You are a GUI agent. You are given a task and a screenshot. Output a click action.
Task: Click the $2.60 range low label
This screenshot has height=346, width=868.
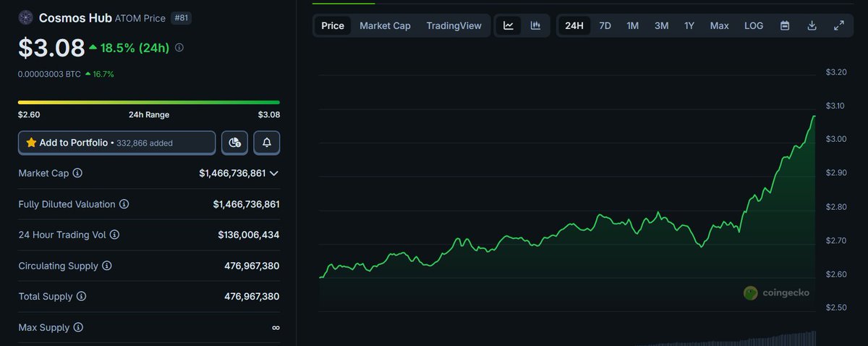point(29,114)
